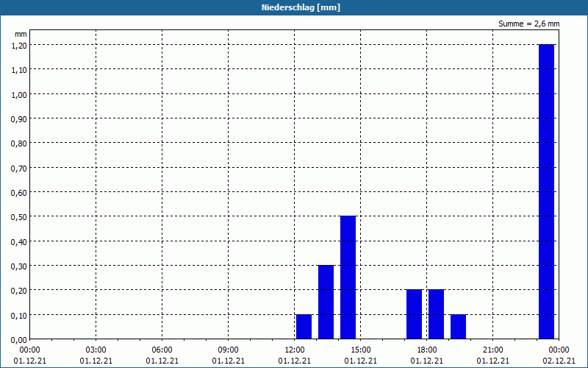Click the '21:00' x-axis time label
This screenshot has width=588, height=368.
pyautogui.click(x=492, y=350)
